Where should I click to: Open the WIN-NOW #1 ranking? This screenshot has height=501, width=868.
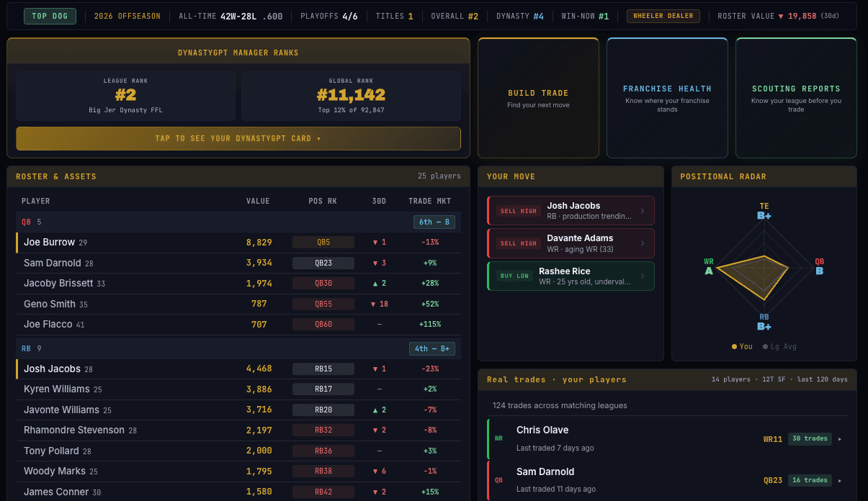tap(585, 14)
